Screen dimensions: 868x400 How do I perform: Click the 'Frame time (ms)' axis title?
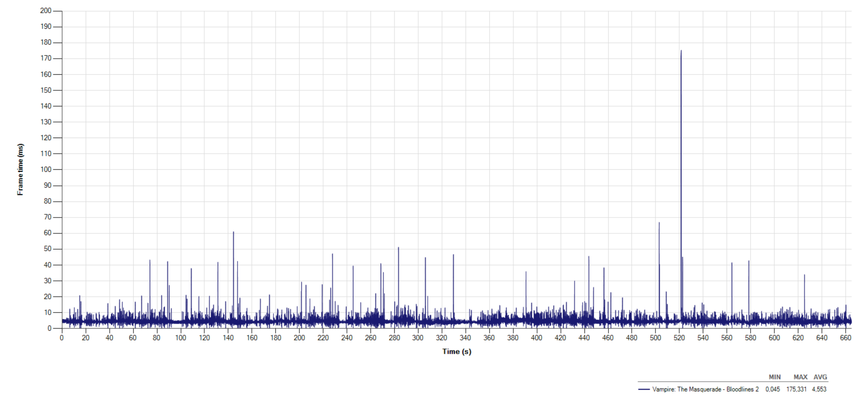pyautogui.click(x=20, y=169)
